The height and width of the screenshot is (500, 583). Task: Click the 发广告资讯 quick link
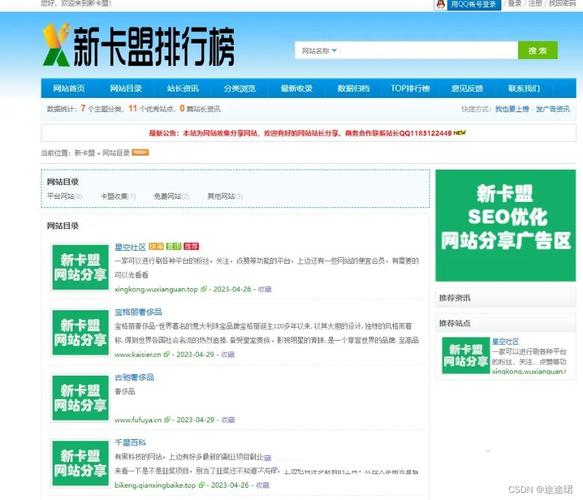click(553, 109)
